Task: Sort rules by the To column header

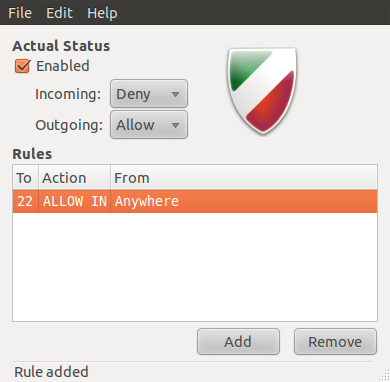Action: coord(26,177)
